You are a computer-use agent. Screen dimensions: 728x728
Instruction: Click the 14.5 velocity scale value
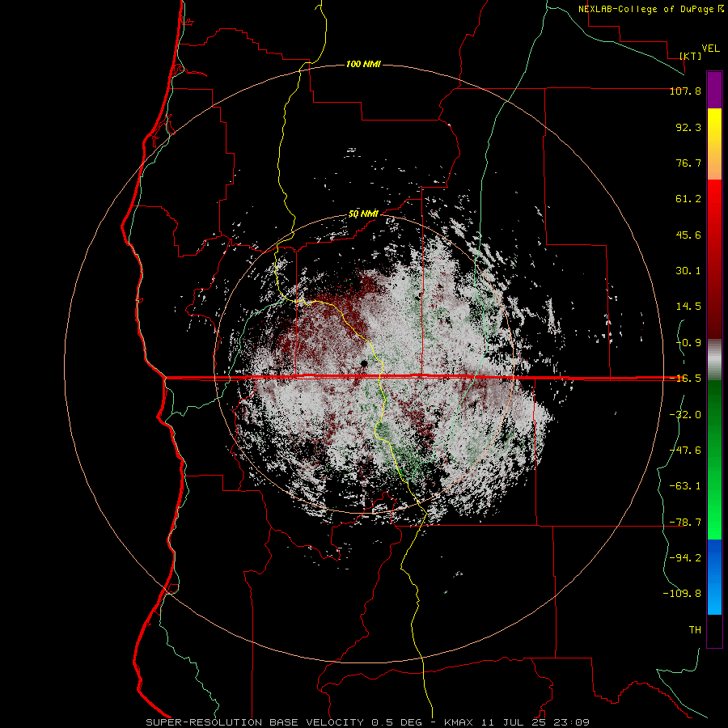[x=688, y=307]
